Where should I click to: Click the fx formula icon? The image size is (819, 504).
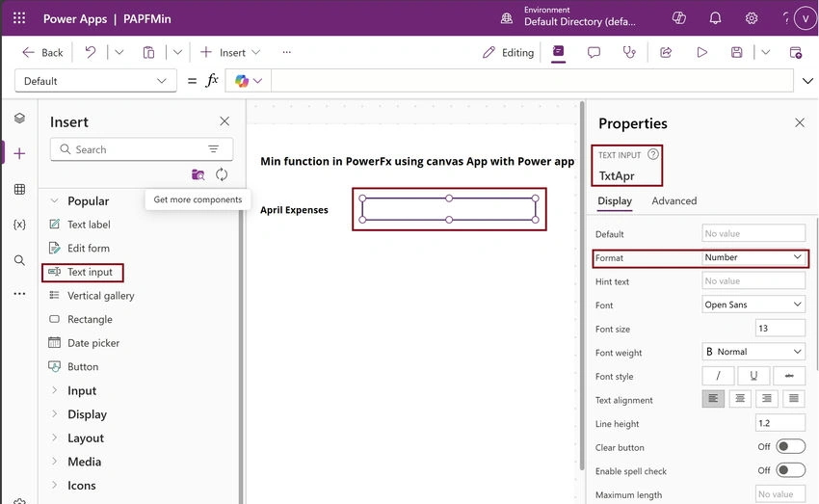[x=212, y=80]
